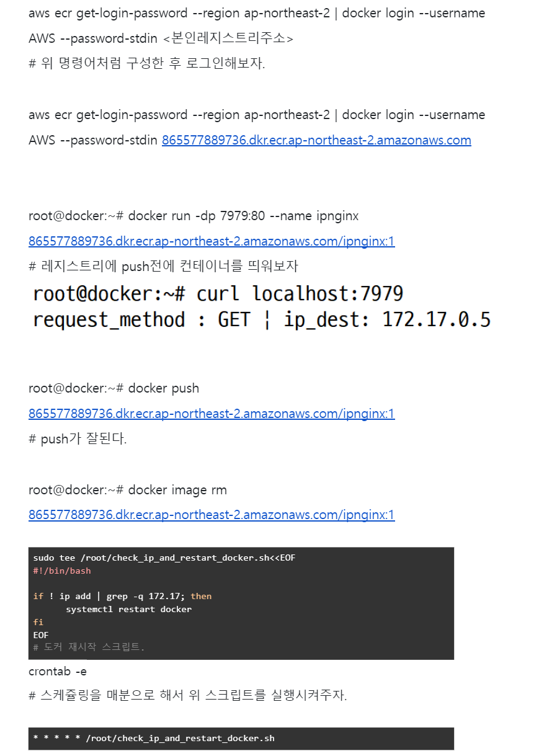Click the comment "# 스케쥴링을 매분으로 해서 위 스크립트를 실행시켜주자."

pyautogui.click(x=188, y=696)
